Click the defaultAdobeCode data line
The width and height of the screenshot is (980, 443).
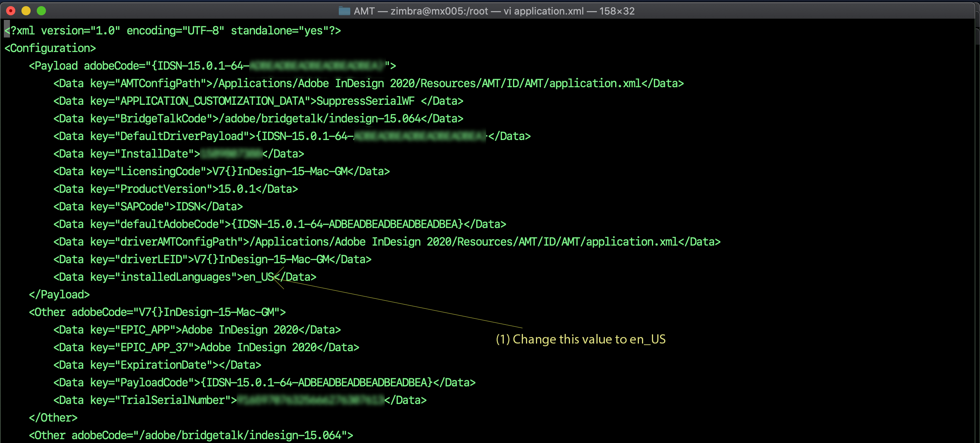click(x=280, y=224)
